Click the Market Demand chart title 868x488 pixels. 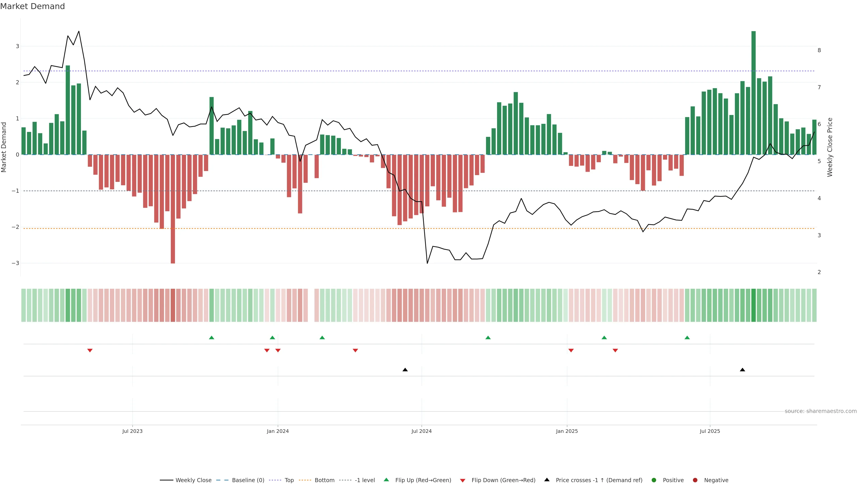[32, 6]
